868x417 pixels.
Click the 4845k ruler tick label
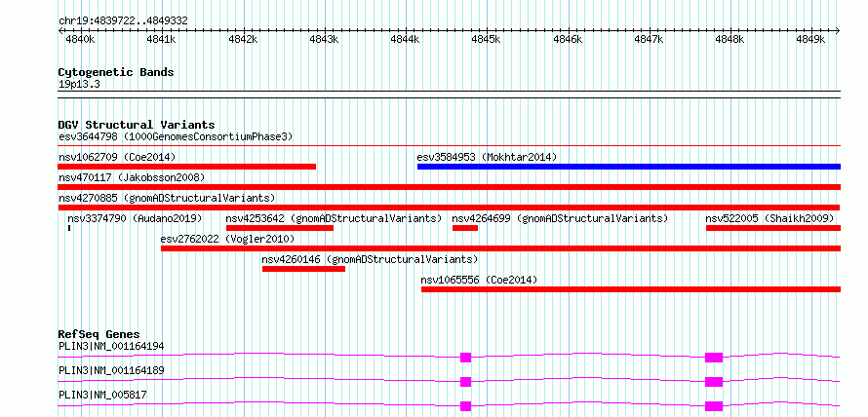487,40
